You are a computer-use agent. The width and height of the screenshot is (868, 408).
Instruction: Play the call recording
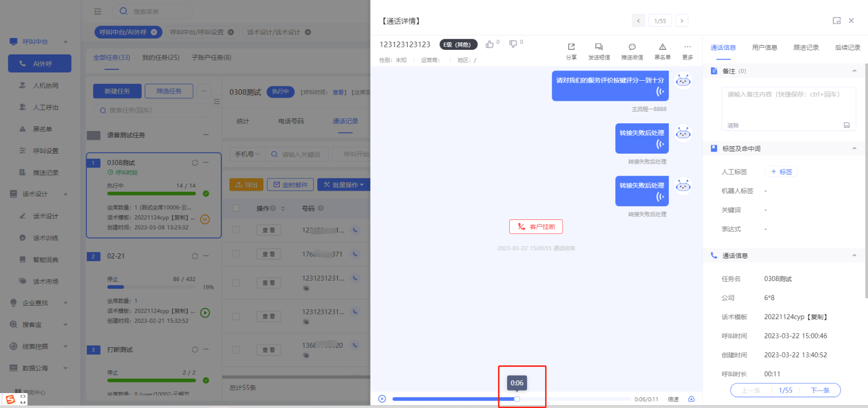coord(382,399)
